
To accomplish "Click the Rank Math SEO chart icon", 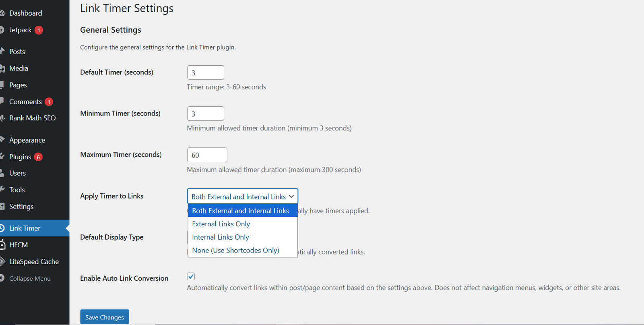I will [2, 118].
